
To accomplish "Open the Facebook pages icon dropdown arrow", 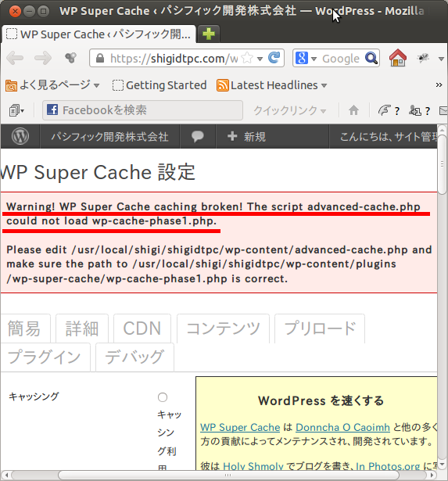I will click(x=23, y=111).
